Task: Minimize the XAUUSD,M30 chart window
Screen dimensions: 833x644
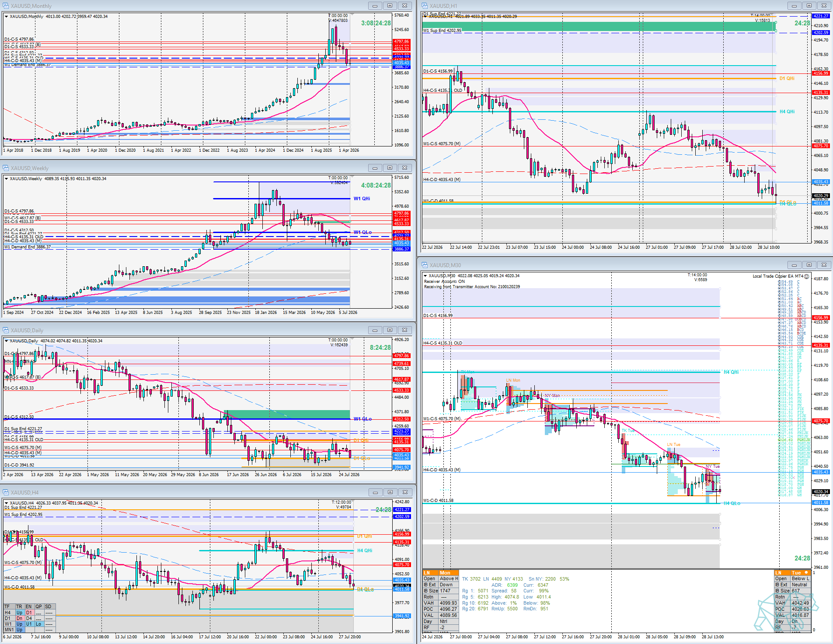Action: click(794, 265)
